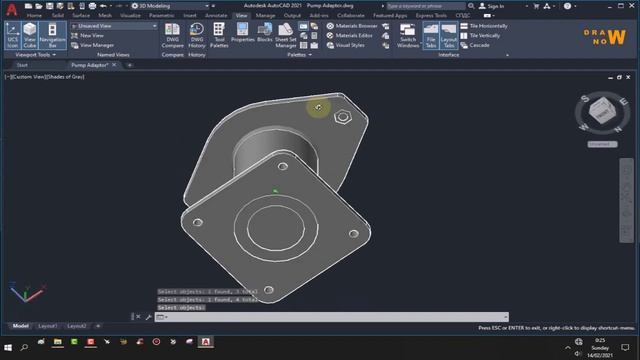Toggle the UCS Icon display
The height and width of the screenshot is (360, 640).
pos(13,36)
